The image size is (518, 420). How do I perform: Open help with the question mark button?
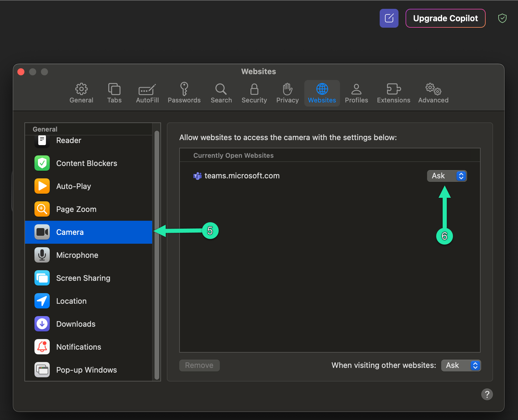pos(487,394)
